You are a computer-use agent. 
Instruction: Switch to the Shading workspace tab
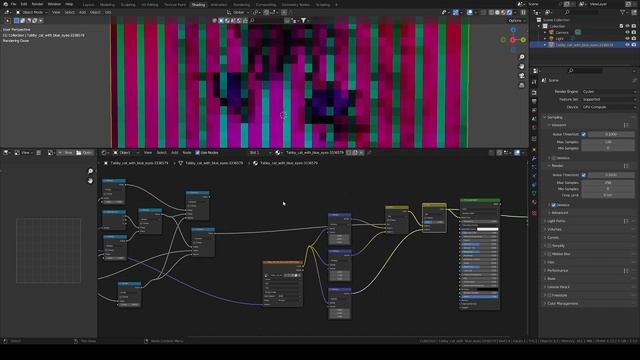click(198, 5)
